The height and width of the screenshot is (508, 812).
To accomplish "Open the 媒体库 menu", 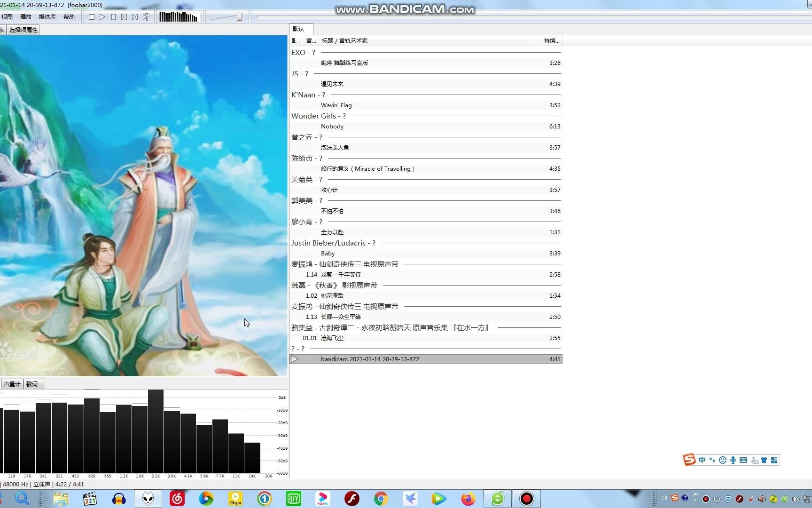I will [47, 17].
